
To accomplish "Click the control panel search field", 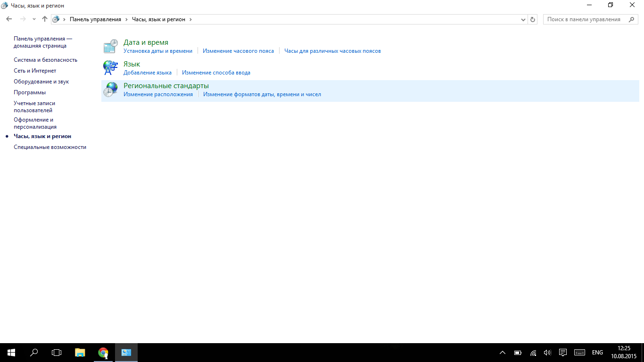I will click(x=585, y=19).
